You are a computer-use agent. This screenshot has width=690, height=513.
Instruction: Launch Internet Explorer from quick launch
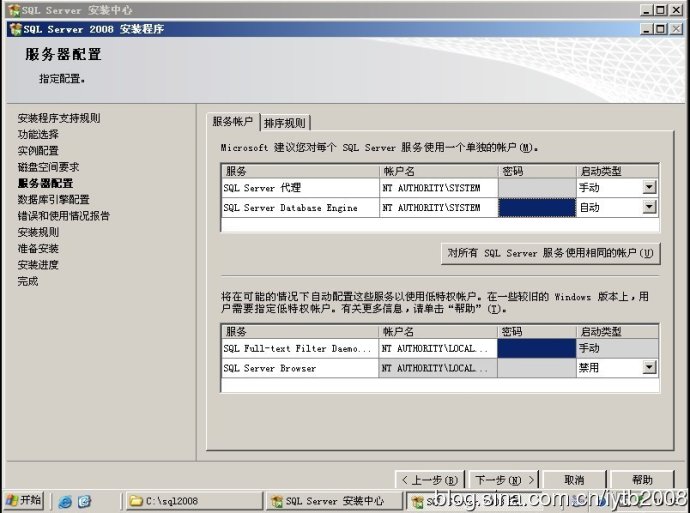pos(65,501)
